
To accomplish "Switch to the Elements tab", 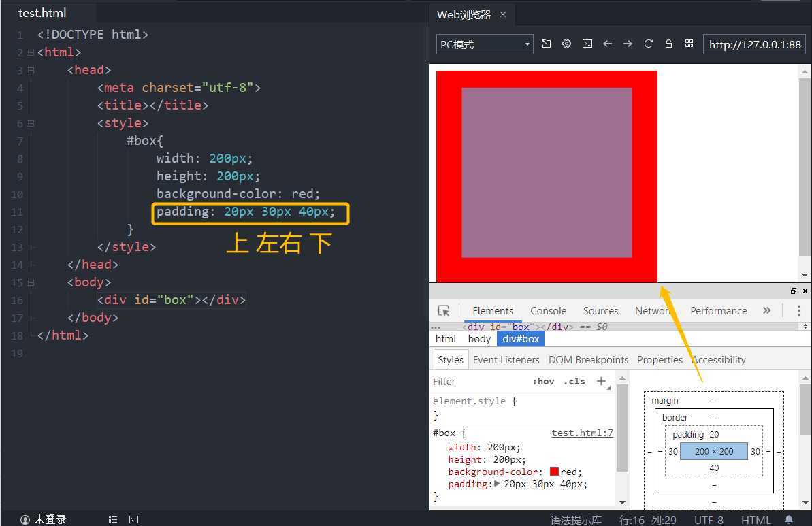I will [493, 310].
